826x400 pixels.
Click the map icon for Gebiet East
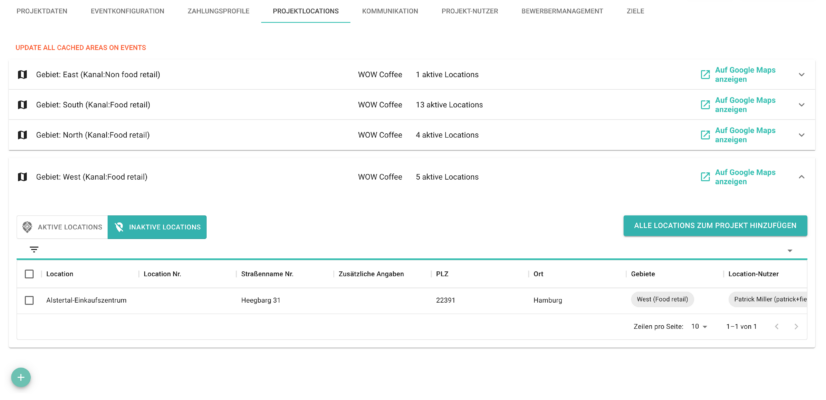(x=22, y=75)
